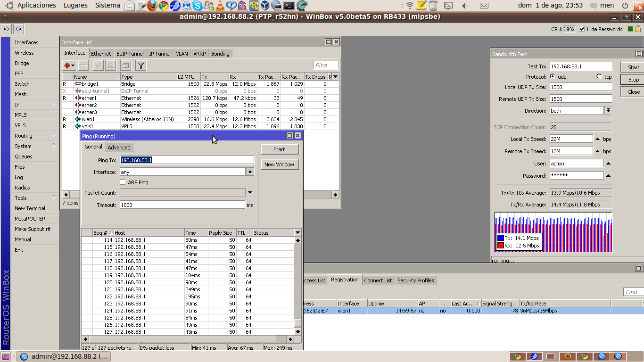The image size is (644, 362).
Task: Enable the ARP Ping checkbox
Action: point(123,182)
